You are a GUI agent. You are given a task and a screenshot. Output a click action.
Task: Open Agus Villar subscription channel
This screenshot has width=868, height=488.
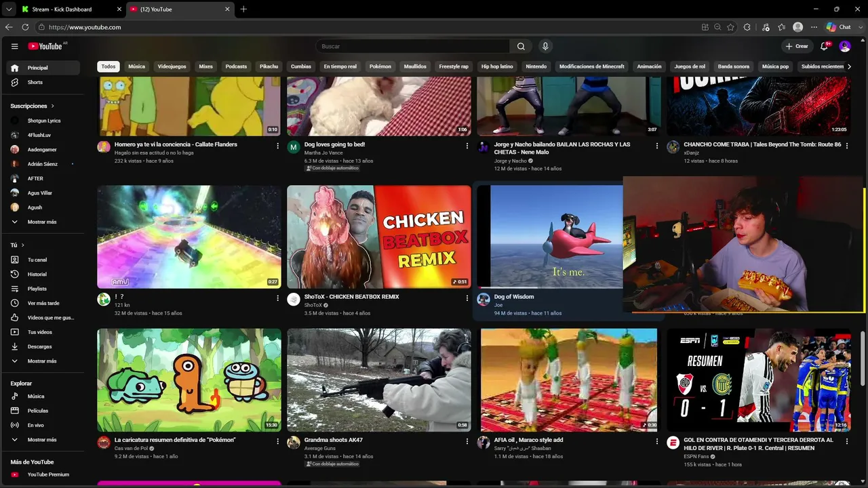click(43, 193)
